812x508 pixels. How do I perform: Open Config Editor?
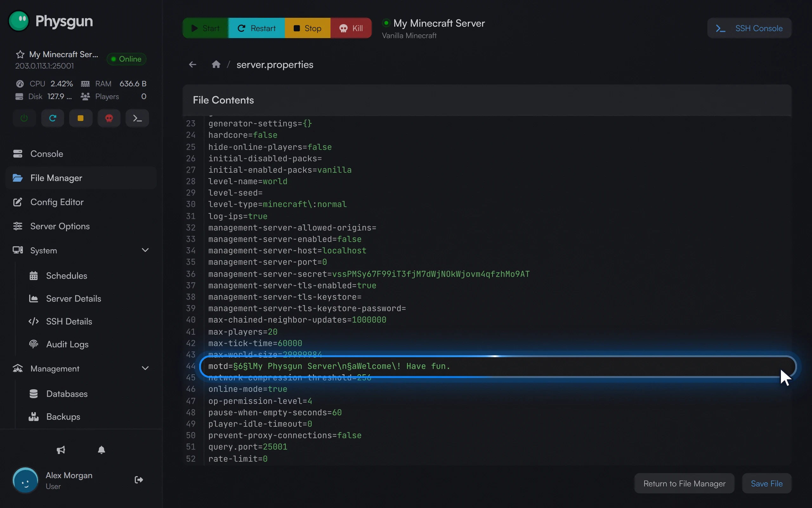coord(81,202)
